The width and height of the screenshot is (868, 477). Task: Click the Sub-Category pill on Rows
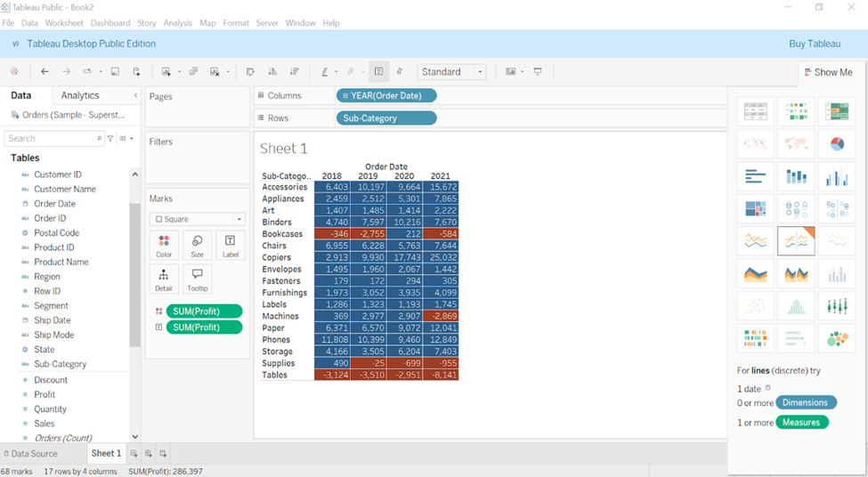point(386,117)
